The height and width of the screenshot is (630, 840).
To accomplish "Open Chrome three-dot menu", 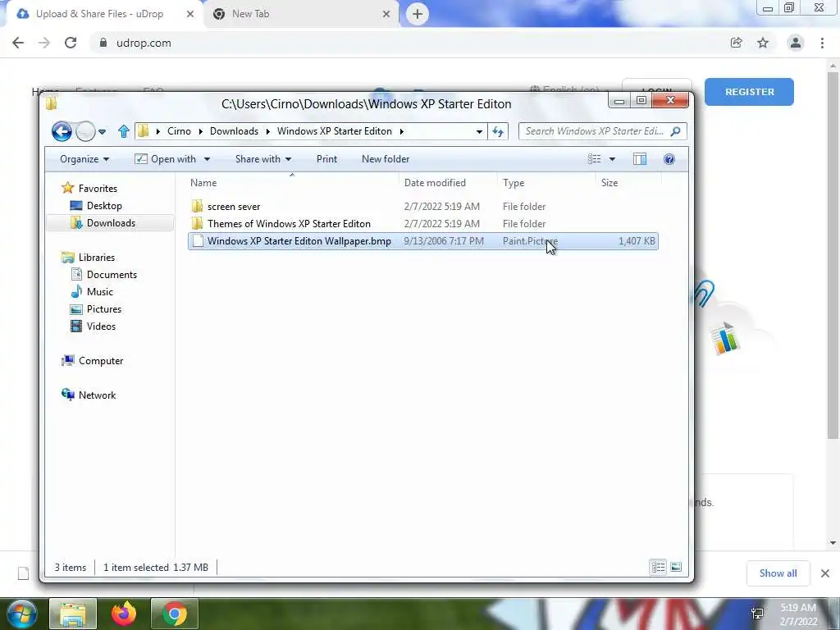I will [822, 43].
